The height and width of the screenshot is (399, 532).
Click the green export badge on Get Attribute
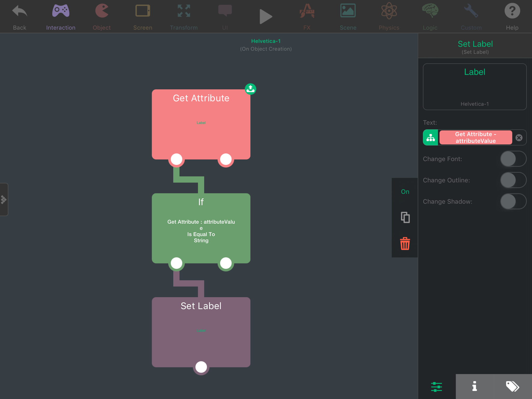[x=250, y=89]
